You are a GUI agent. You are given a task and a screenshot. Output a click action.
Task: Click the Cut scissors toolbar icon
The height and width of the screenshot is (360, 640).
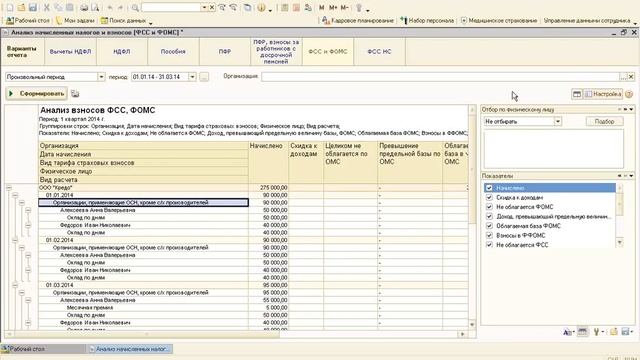click(47, 7)
